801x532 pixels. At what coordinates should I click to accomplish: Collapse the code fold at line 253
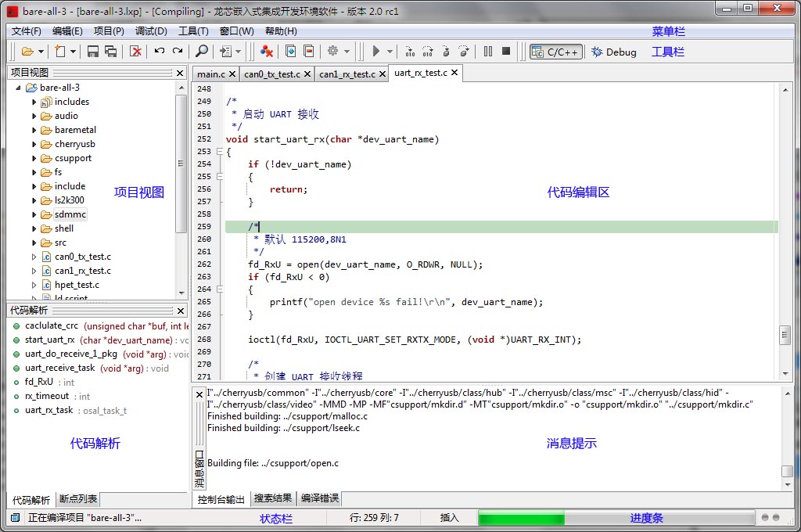tap(220, 151)
